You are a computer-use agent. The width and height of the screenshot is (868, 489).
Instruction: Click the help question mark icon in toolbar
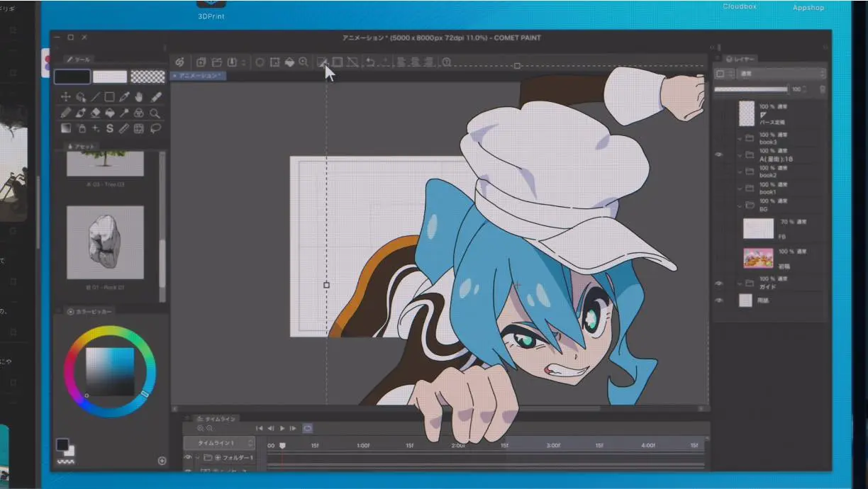447,62
